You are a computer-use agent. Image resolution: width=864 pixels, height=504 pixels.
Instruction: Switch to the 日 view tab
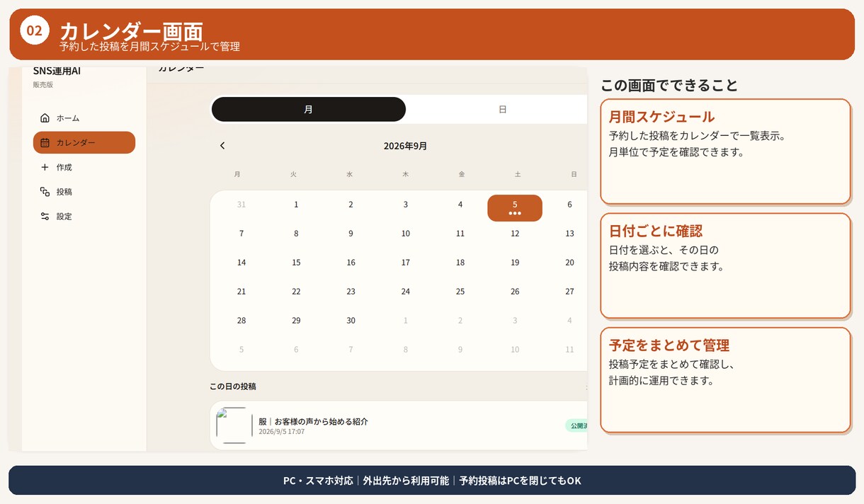point(502,110)
